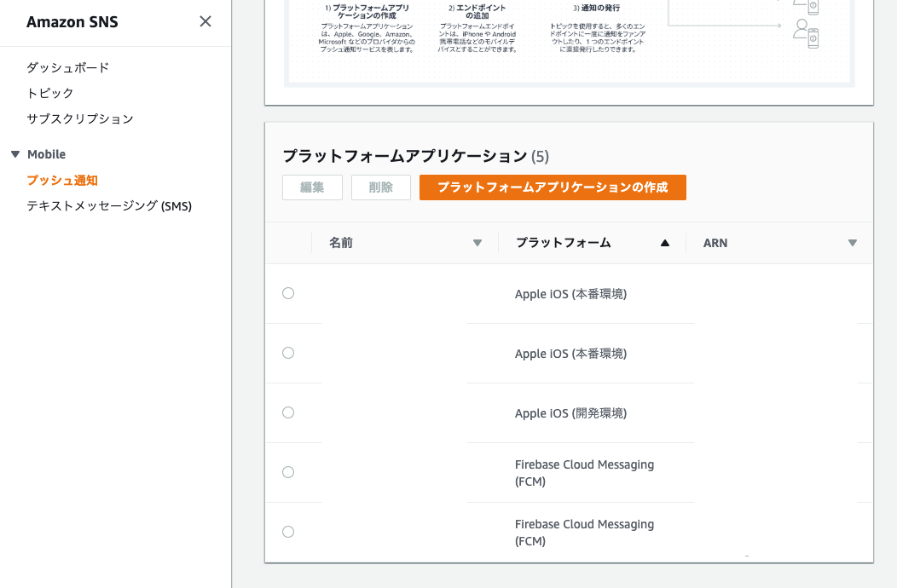Select Apple iOS (開発環境) row radio
The image size is (897, 588).
click(x=288, y=412)
